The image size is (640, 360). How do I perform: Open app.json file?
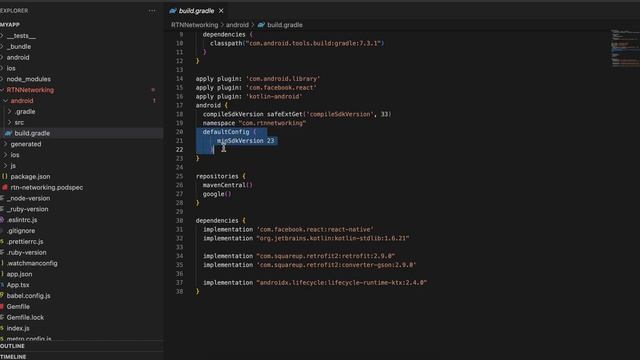(x=19, y=274)
